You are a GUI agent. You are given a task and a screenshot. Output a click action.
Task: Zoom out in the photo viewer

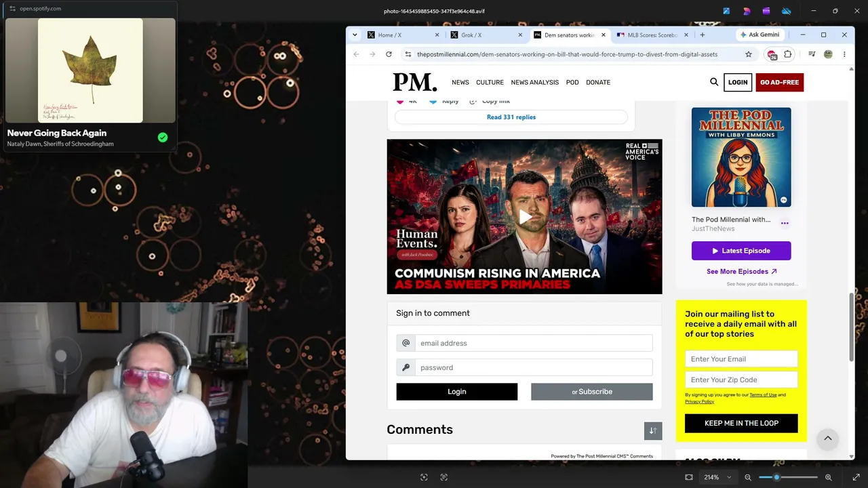[x=748, y=477]
